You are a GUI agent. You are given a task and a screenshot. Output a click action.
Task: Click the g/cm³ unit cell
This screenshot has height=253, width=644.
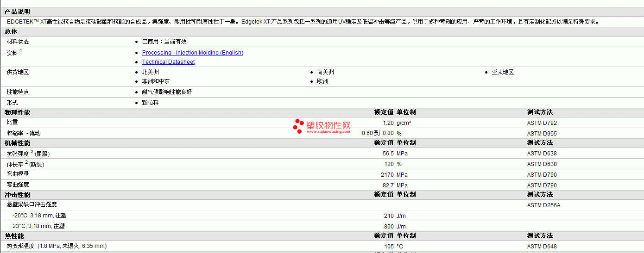(404, 123)
